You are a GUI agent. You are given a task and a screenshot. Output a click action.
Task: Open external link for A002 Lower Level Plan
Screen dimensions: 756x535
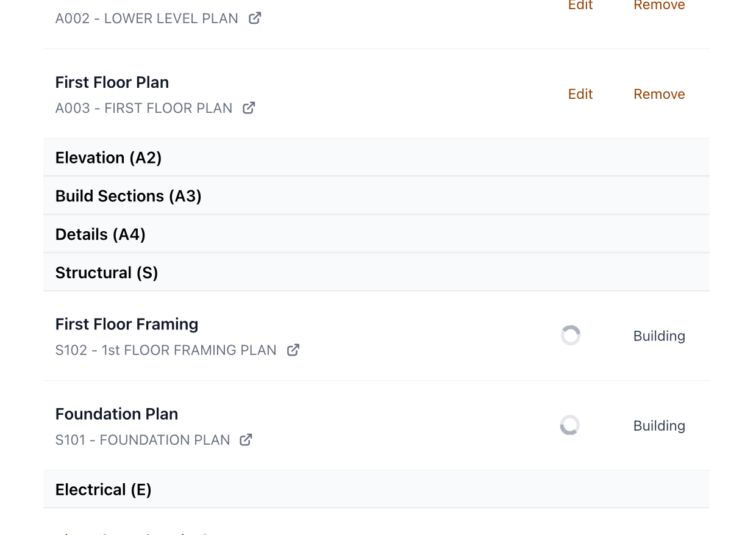point(255,18)
